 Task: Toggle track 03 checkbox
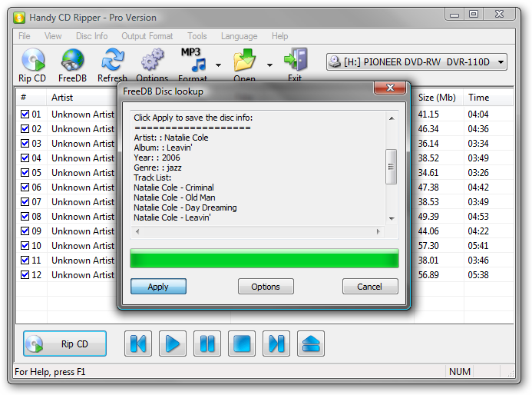25,144
